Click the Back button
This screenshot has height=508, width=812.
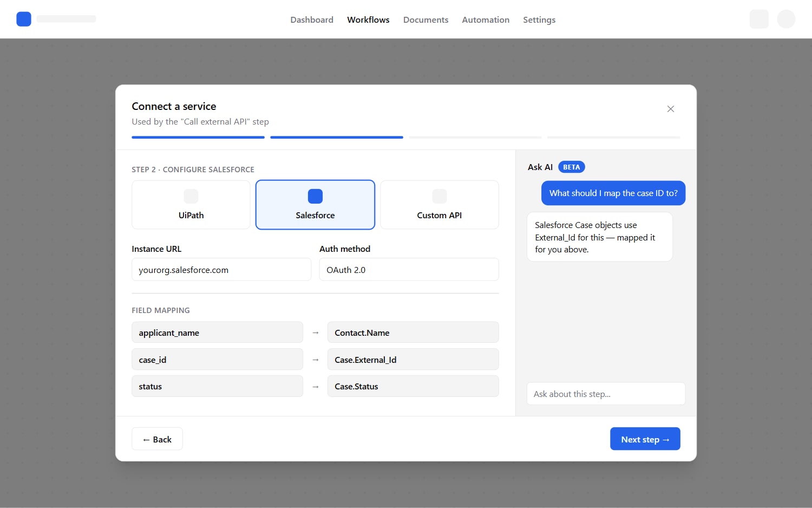[157, 439]
